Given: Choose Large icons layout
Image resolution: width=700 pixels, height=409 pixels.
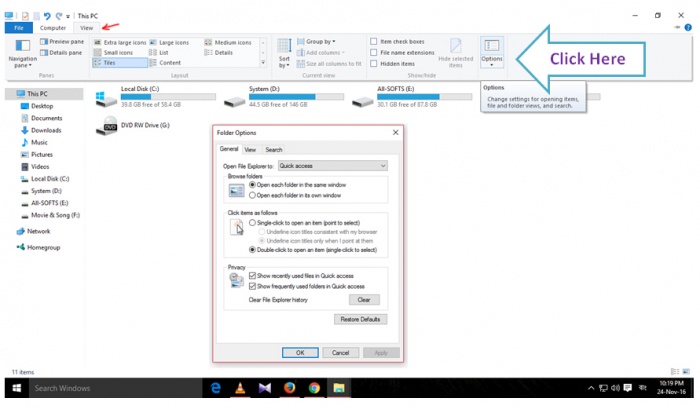Looking at the screenshot, I should click(x=169, y=42).
